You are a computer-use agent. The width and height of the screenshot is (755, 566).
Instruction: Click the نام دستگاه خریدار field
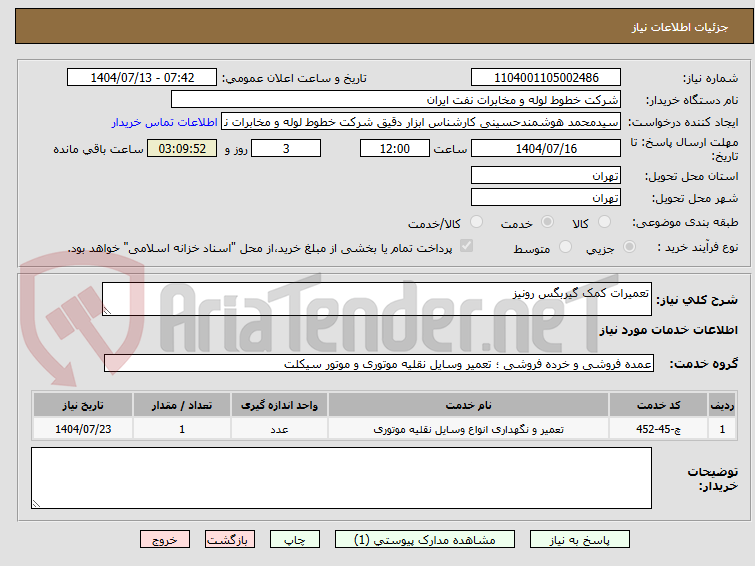point(396,100)
